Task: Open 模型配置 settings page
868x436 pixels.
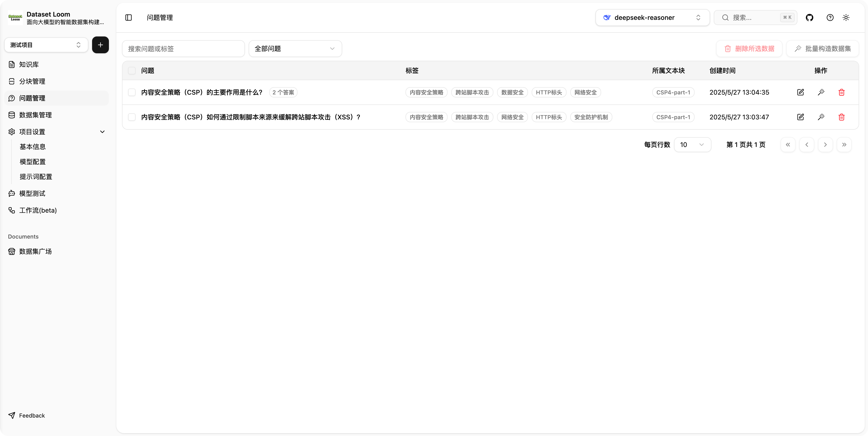Action: tap(33, 162)
